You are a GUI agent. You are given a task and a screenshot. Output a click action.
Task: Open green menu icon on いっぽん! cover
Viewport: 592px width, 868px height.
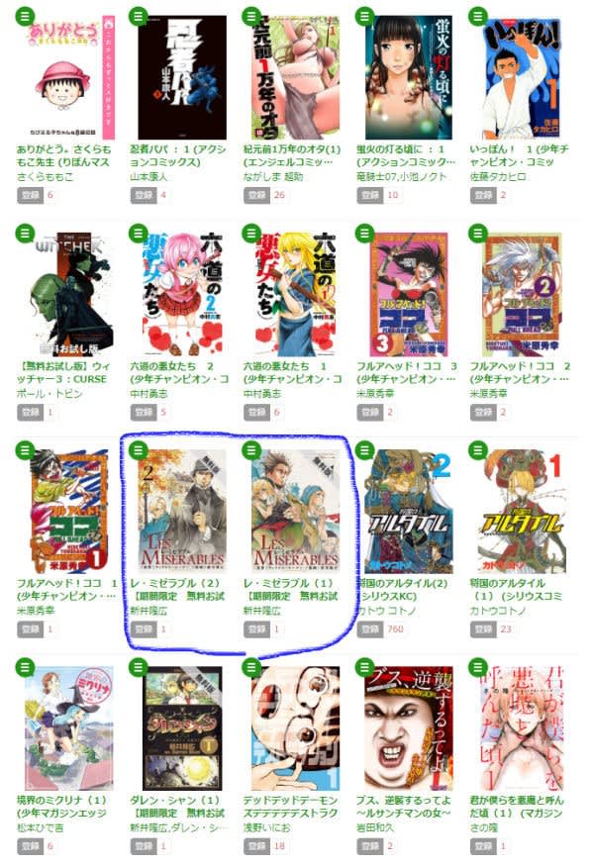(x=478, y=17)
